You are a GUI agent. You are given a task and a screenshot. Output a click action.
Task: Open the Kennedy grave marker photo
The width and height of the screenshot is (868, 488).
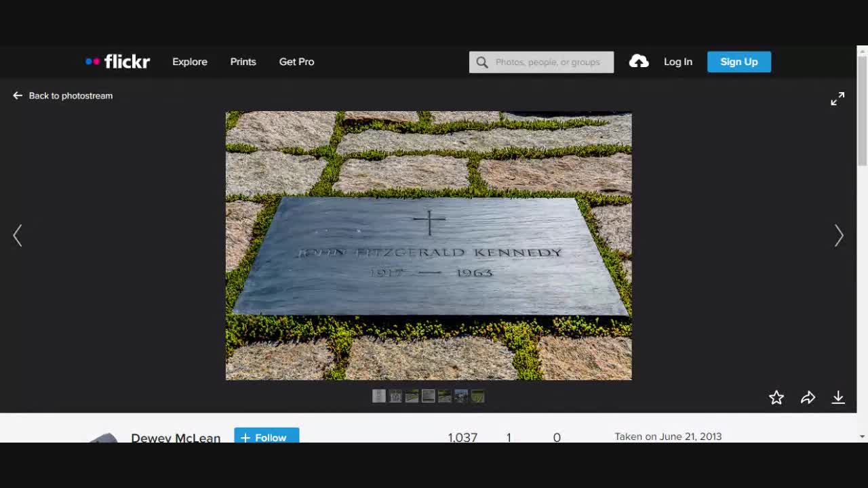click(x=429, y=245)
